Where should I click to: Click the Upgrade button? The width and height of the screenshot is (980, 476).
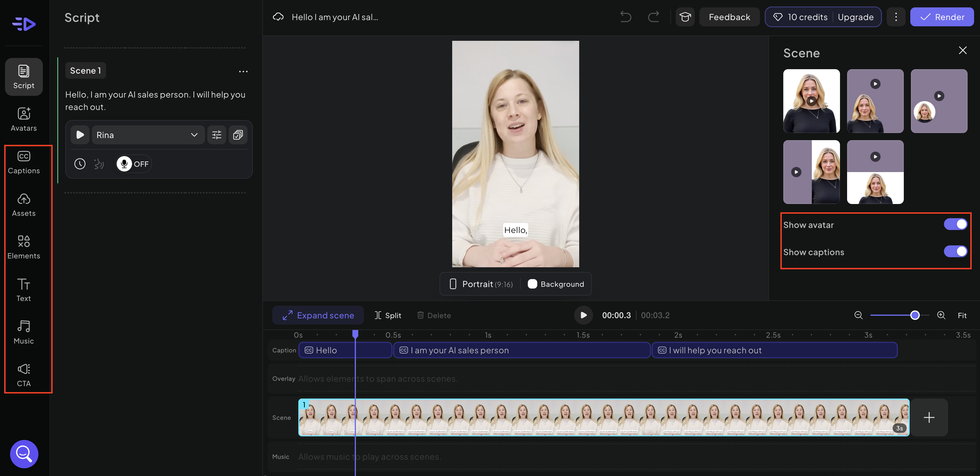[856, 17]
